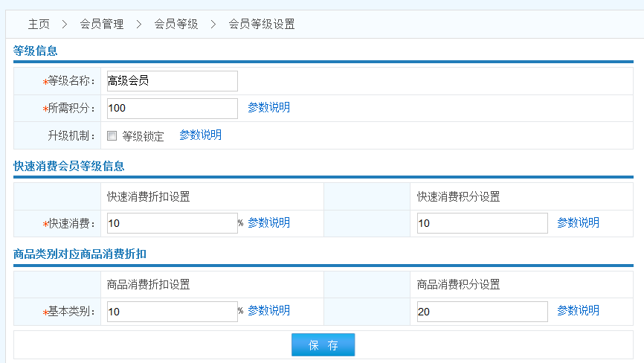The image size is (644, 363).
Task: View 参数说明 for 快速消费 discount
Action: coord(268,223)
